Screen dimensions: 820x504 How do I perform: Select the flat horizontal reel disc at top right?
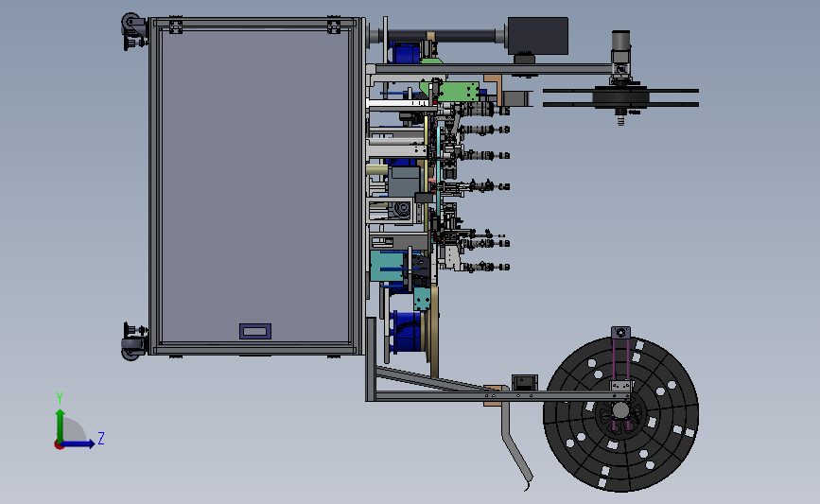click(620, 97)
